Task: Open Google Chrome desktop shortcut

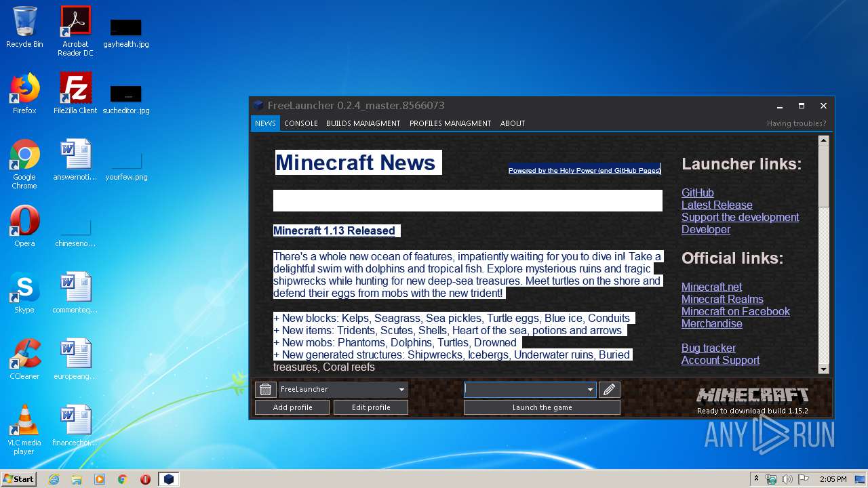Action: click(x=24, y=164)
